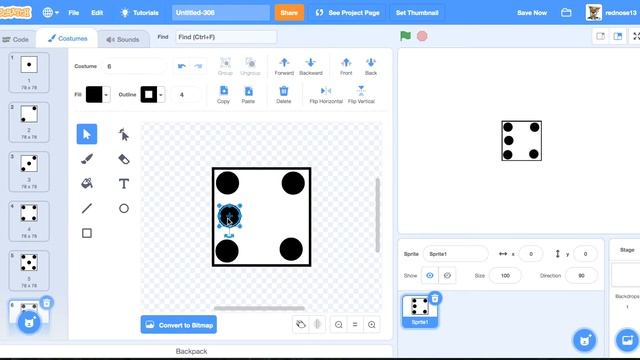Enter full screen stage mode
This screenshot has height=360, width=640.
pos(636,36)
